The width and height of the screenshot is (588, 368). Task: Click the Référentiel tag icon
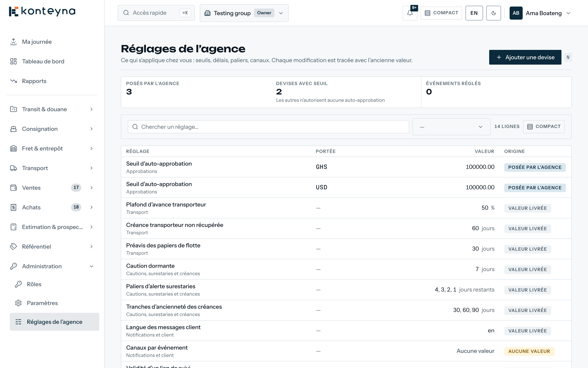coord(13,247)
